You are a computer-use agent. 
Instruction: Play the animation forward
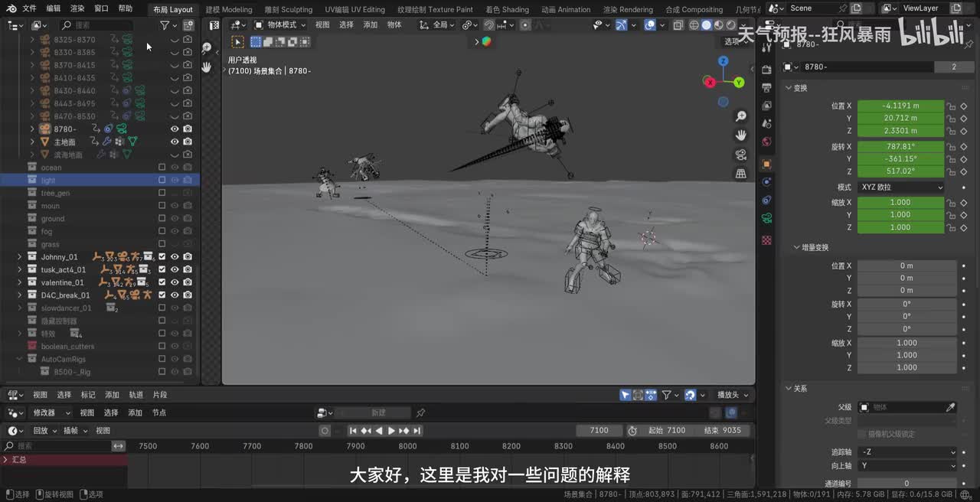(x=391, y=431)
